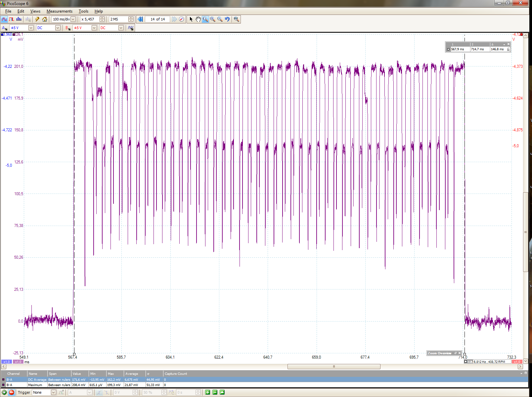The width and height of the screenshot is (532, 397).
Task: Click the blue Channel A ruler handle
Action: [x=2, y=34]
